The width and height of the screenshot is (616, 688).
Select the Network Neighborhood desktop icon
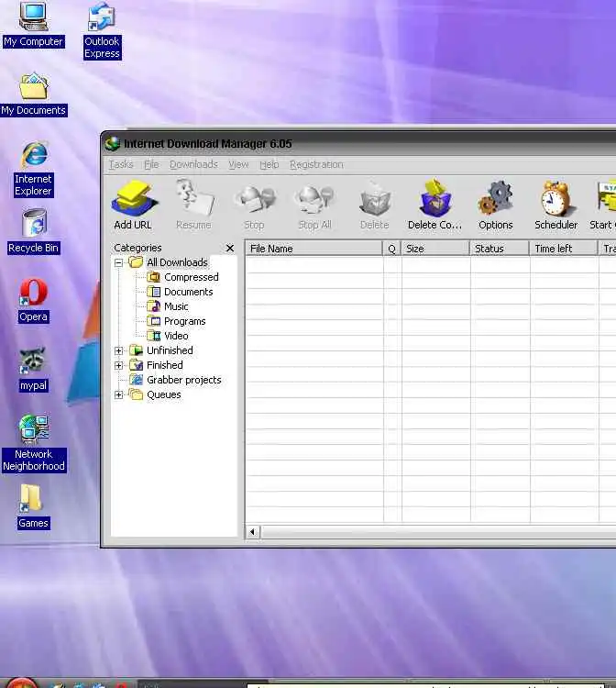click(x=34, y=444)
